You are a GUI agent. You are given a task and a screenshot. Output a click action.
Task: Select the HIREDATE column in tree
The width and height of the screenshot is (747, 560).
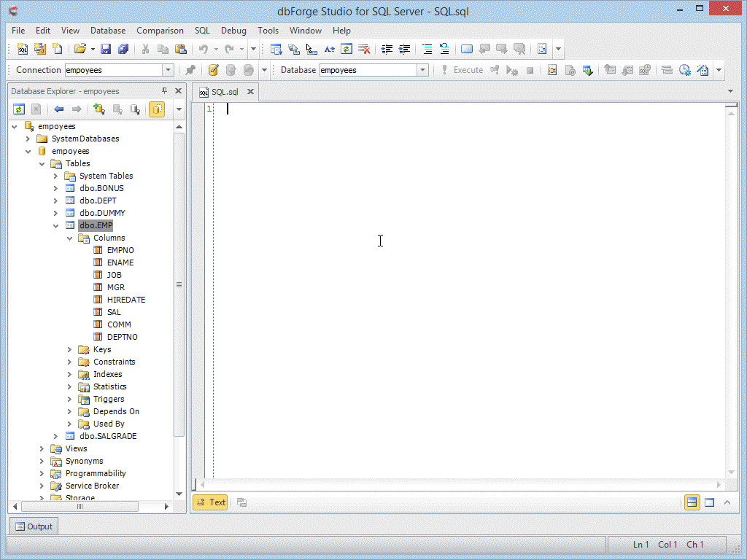click(x=125, y=300)
